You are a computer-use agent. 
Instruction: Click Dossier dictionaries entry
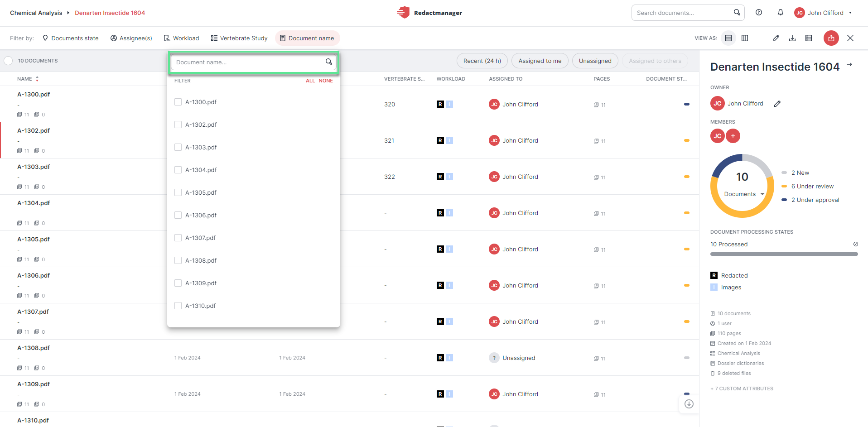pos(737,363)
